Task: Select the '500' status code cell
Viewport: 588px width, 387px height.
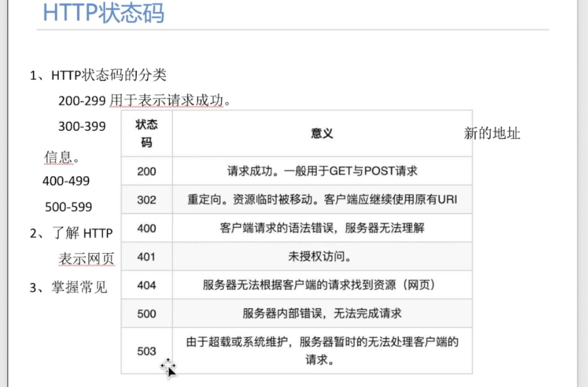Action: (147, 313)
